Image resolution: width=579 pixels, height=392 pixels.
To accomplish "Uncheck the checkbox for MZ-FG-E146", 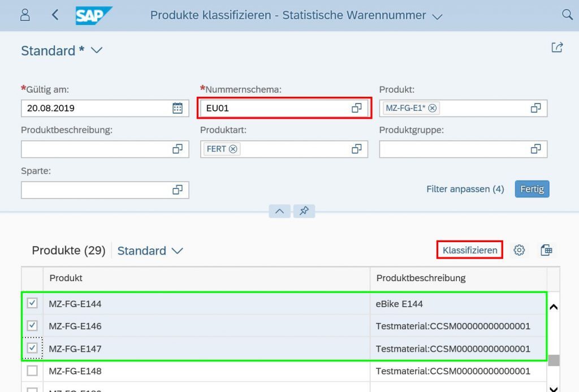I will click(x=32, y=326).
